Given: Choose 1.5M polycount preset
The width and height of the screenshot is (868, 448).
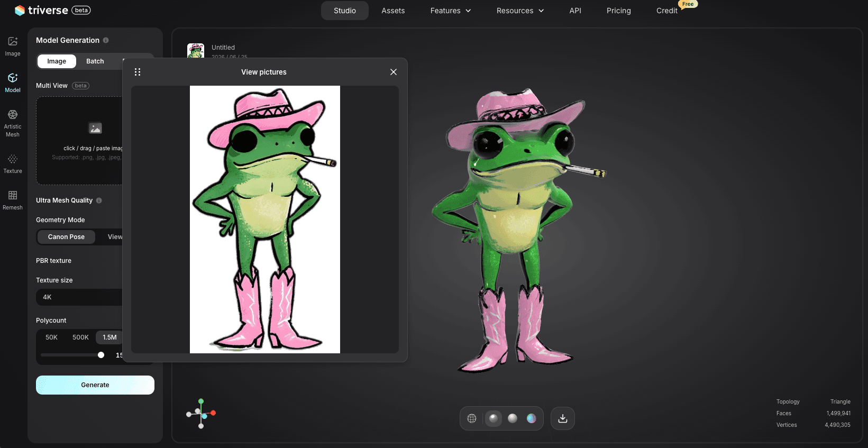Looking at the screenshot, I should (x=109, y=337).
